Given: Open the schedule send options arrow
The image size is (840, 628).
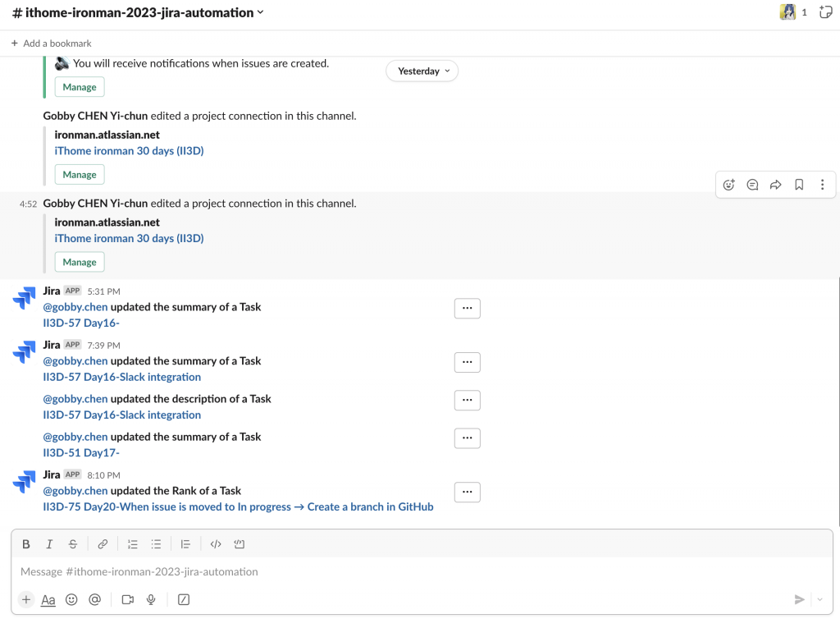Looking at the screenshot, I should 819,599.
